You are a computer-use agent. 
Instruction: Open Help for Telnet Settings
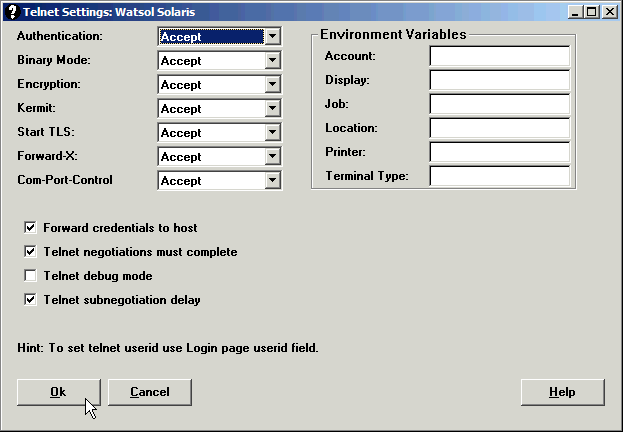[563, 392]
